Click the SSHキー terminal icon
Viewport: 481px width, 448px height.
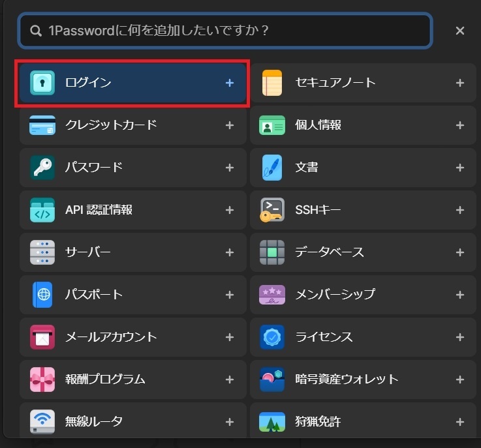272,210
